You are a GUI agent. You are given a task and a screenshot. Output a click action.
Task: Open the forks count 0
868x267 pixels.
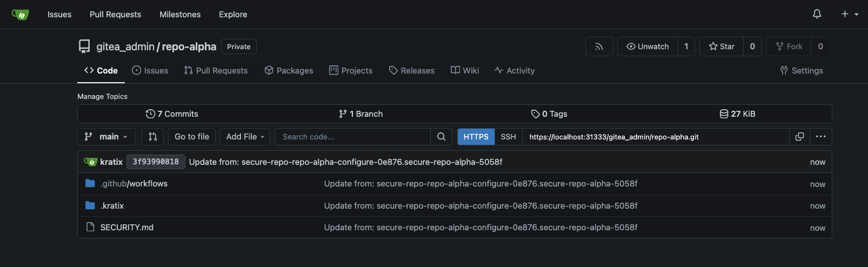(x=820, y=46)
